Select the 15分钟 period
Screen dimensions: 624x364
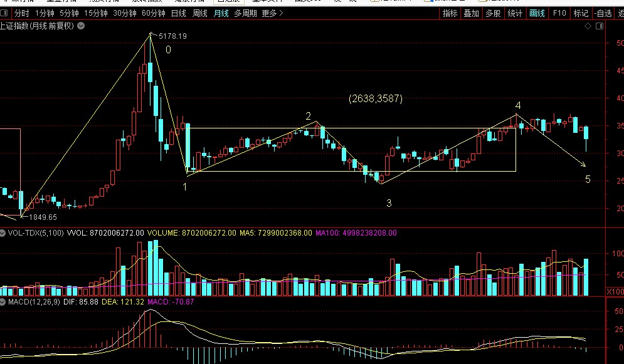96,14
